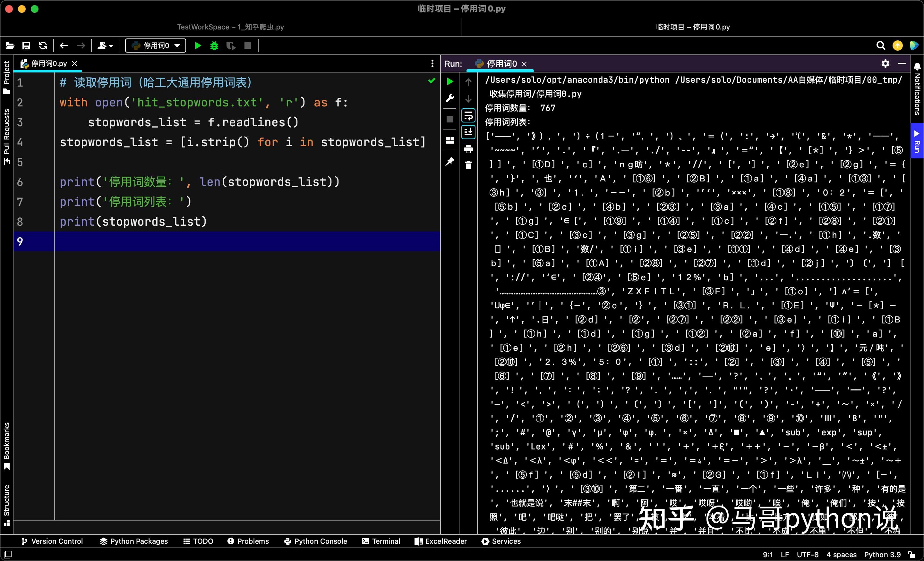Toggle soft-wrap in the Run console
This screenshot has height=561, width=924.
click(x=468, y=116)
